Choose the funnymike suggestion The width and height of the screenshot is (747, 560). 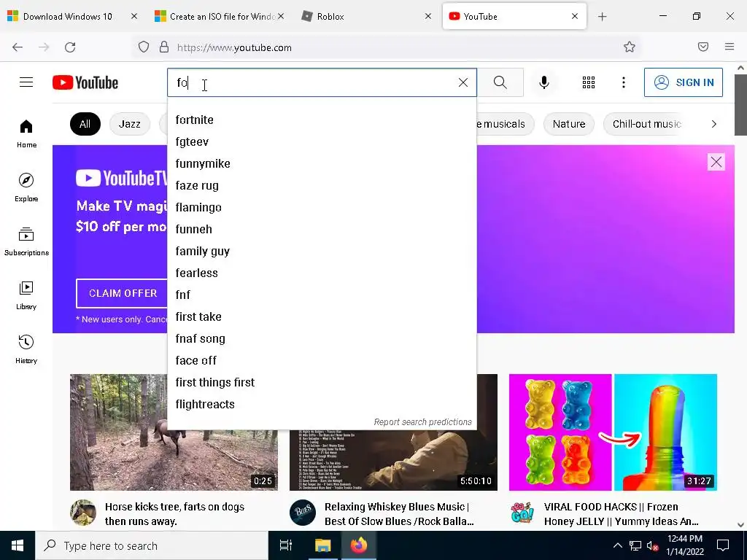[322, 164]
